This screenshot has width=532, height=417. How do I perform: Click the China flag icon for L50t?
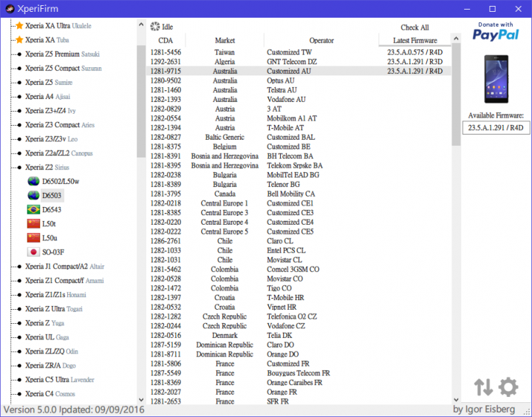tap(33, 224)
